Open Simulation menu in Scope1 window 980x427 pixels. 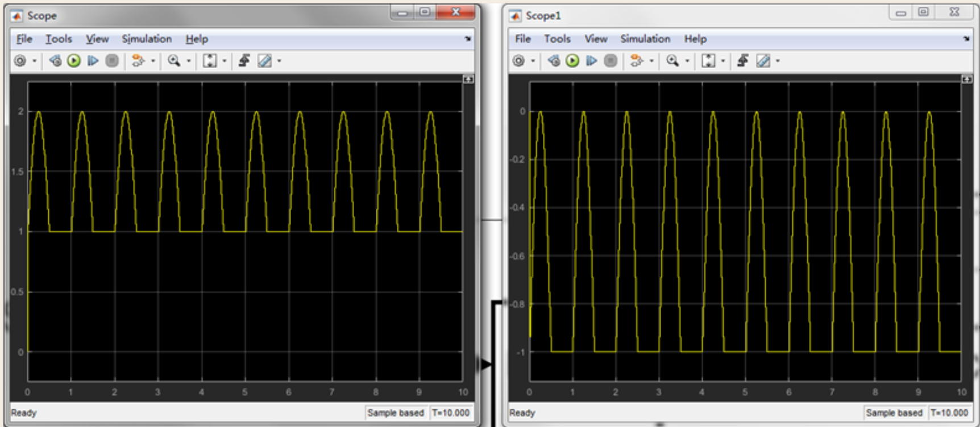click(x=645, y=39)
